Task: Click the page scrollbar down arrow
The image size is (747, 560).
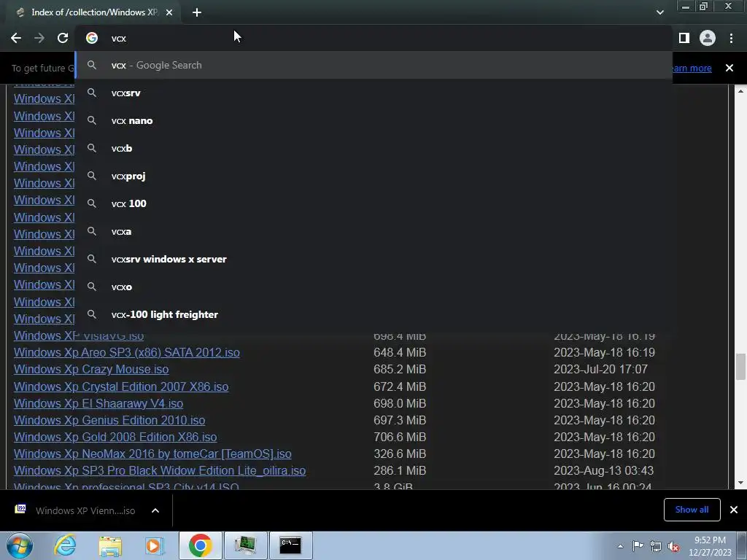Action: click(x=740, y=483)
